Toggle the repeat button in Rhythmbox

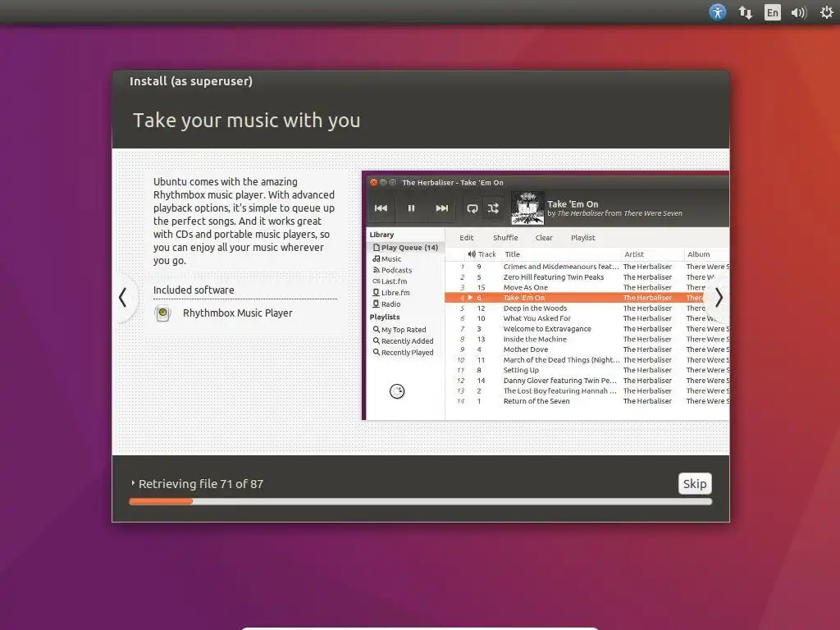coord(472,208)
